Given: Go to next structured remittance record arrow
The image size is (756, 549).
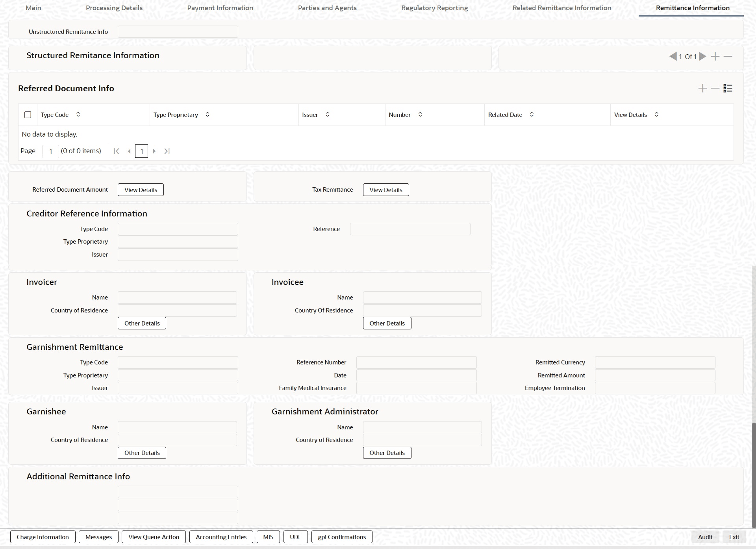Looking at the screenshot, I should 702,56.
